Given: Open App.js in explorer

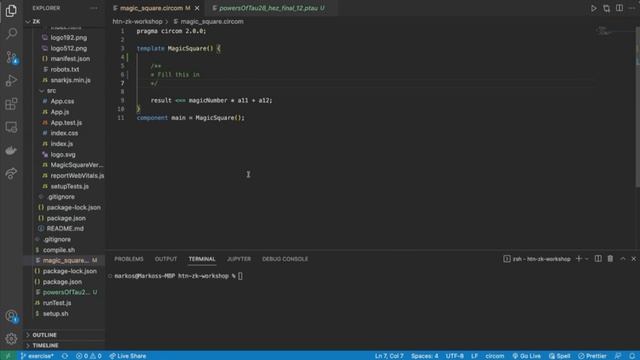Looking at the screenshot, I should [x=60, y=112].
